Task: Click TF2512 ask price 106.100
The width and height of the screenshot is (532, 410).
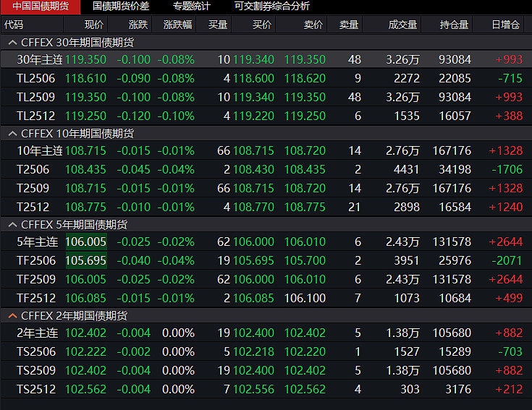Action: [305, 298]
